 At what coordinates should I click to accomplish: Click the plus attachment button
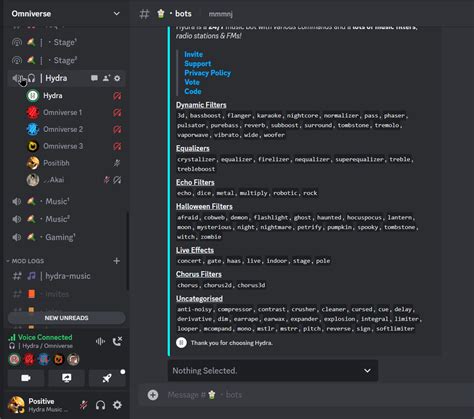(x=153, y=395)
